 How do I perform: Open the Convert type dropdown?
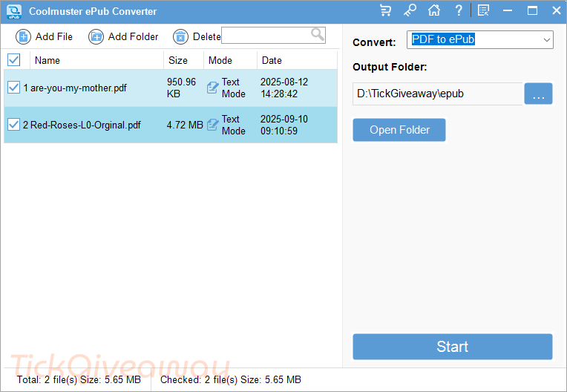(x=480, y=40)
